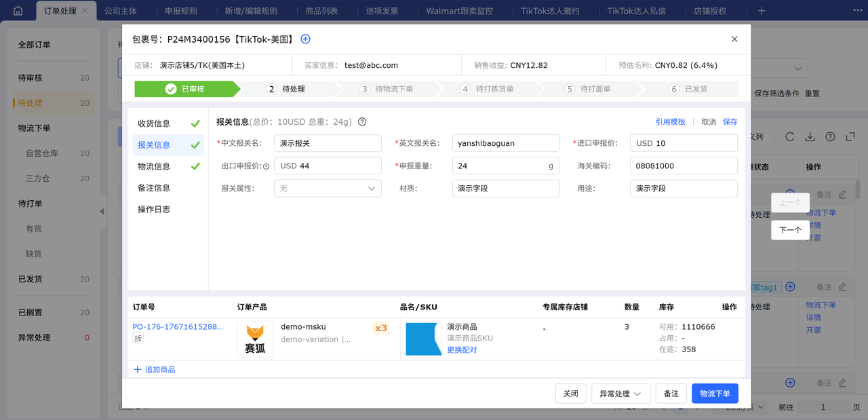The height and width of the screenshot is (420, 868).
Task: Open the 报关属性 dropdown
Action: tap(328, 188)
